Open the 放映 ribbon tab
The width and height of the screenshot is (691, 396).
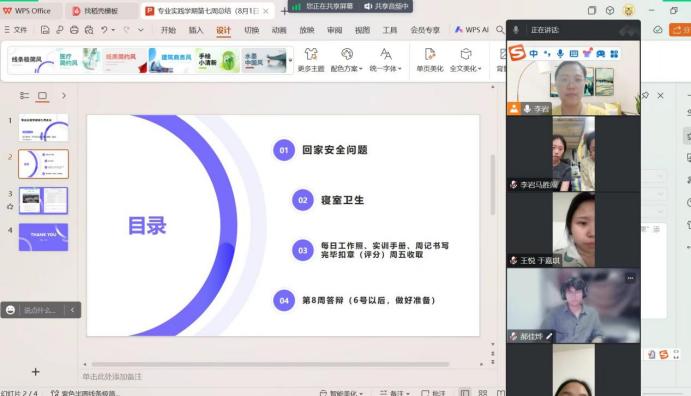click(x=307, y=30)
